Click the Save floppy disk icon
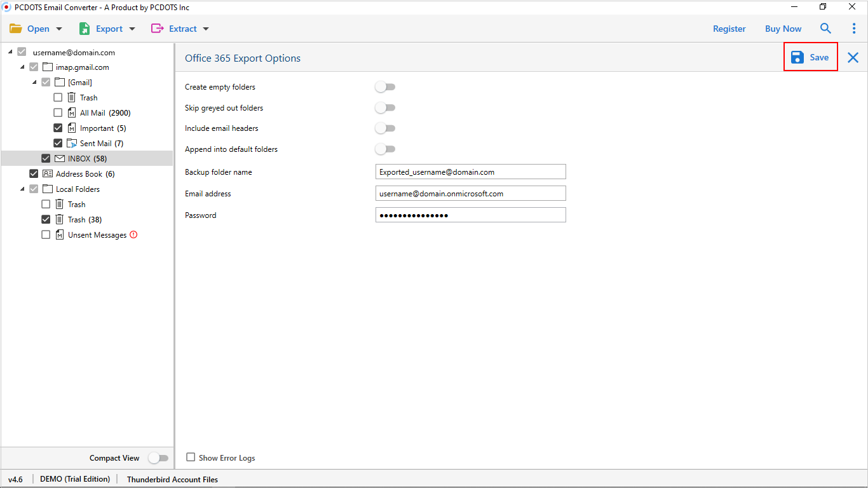 [797, 57]
